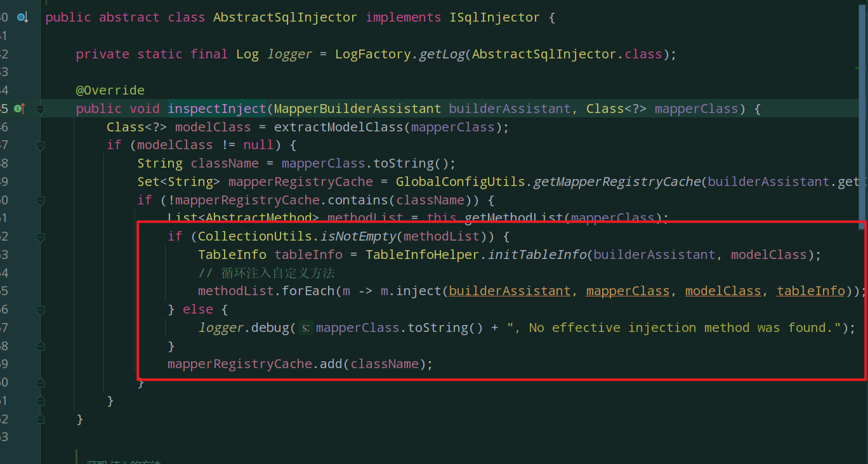Click the override gutter icon beside inspectInject
The height and width of the screenshot is (464, 868).
(x=20, y=109)
